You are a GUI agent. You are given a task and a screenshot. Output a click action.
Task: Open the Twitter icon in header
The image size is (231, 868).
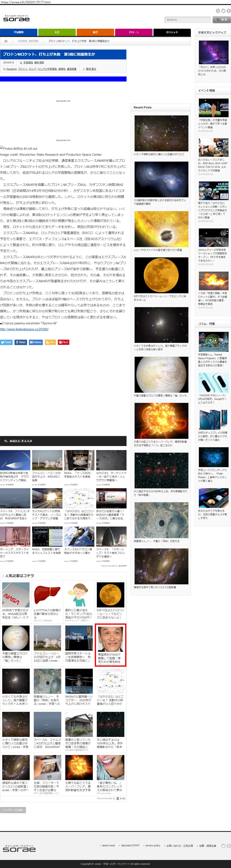223,11
